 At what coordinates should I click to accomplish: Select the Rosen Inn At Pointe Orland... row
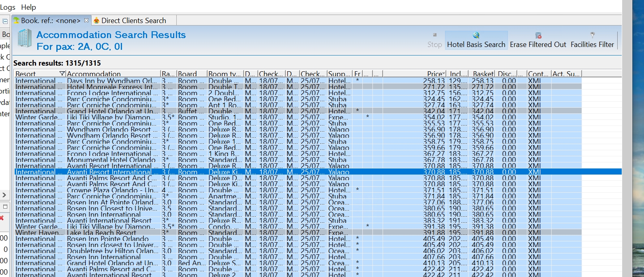(x=298, y=202)
